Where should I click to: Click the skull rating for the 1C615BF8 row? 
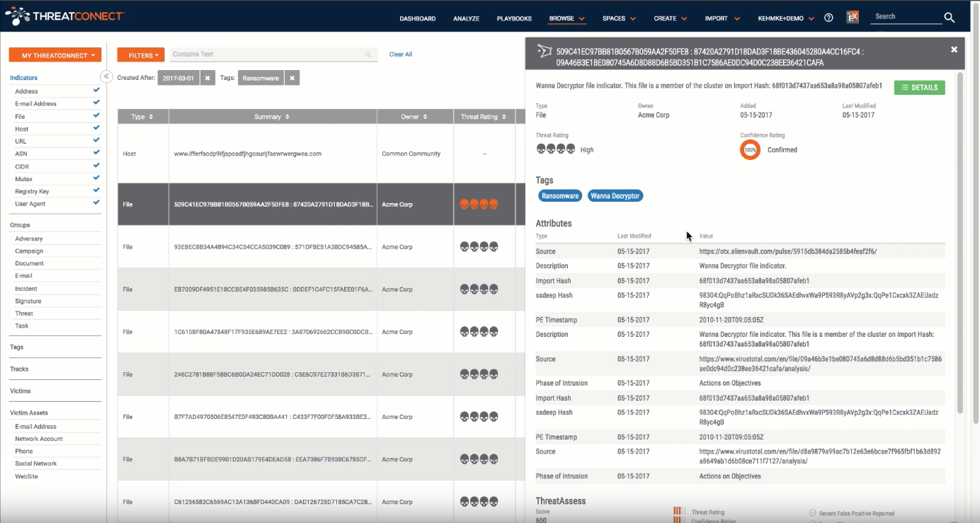click(479, 332)
